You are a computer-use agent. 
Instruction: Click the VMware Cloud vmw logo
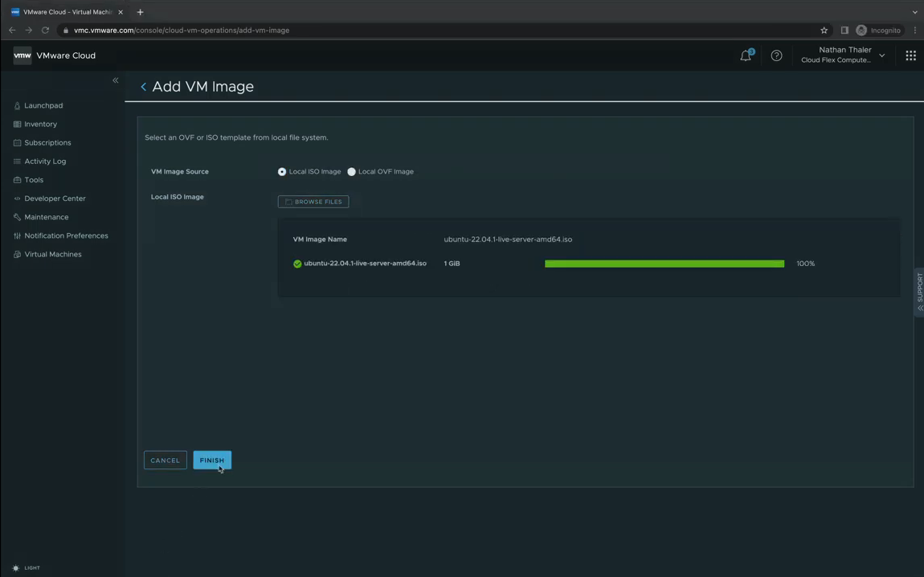point(22,55)
